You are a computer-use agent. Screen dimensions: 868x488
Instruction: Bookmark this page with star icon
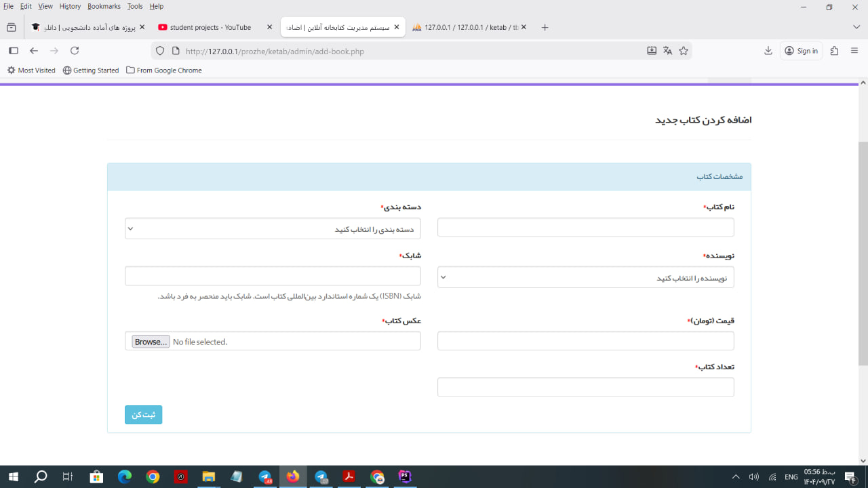point(684,51)
